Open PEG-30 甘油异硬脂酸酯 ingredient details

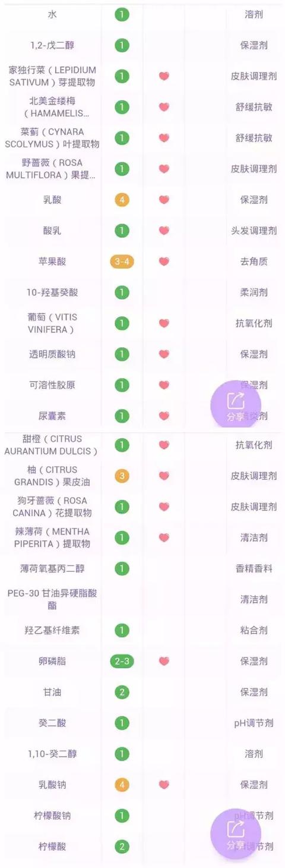52,599
